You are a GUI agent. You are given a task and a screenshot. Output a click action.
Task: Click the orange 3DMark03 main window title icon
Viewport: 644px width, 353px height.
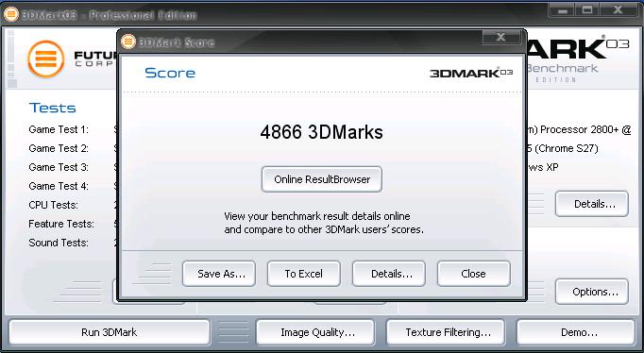(11, 14)
